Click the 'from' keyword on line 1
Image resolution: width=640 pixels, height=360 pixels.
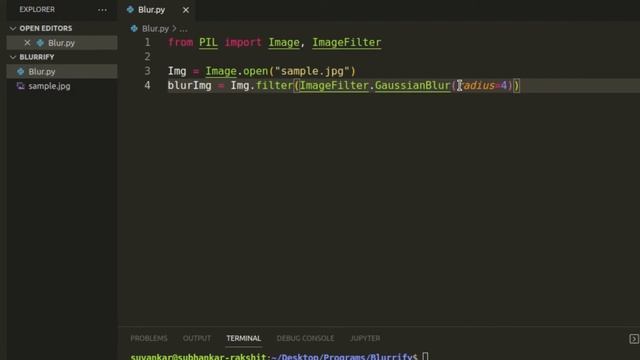pos(180,42)
